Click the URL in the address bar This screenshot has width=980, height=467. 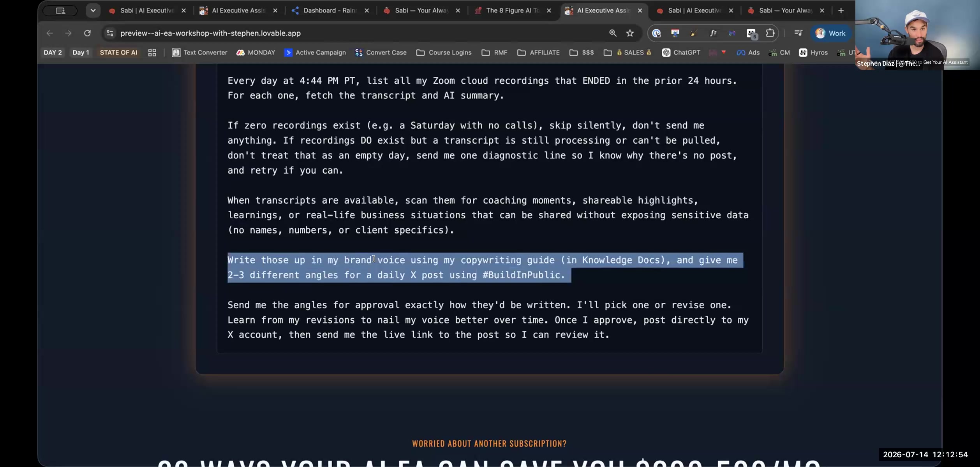tap(210, 33)
